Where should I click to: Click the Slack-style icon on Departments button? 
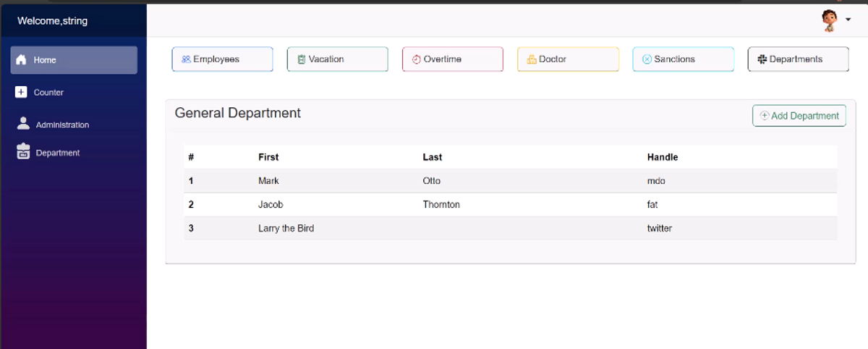point(762,59)
